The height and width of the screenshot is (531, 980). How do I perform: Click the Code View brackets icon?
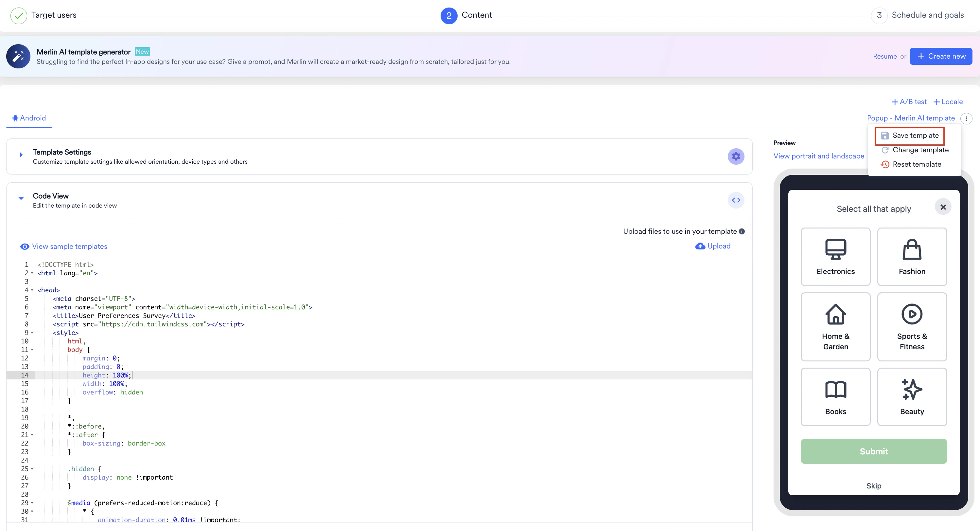(x=736, y=200)
